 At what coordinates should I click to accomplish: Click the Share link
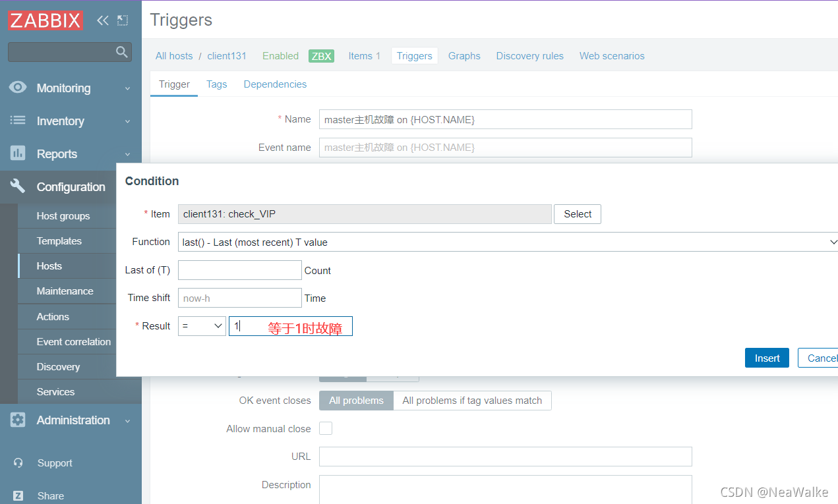(x=51, y=496)
